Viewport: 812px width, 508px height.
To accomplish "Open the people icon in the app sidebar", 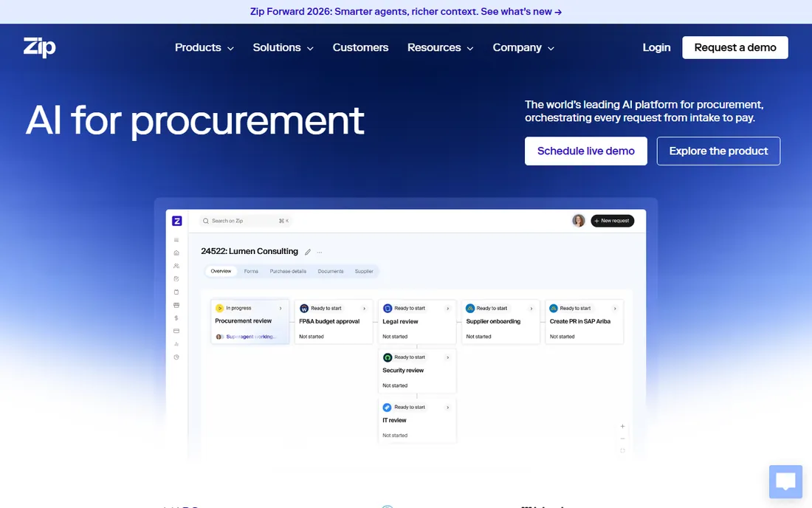I will pos(176,266).
